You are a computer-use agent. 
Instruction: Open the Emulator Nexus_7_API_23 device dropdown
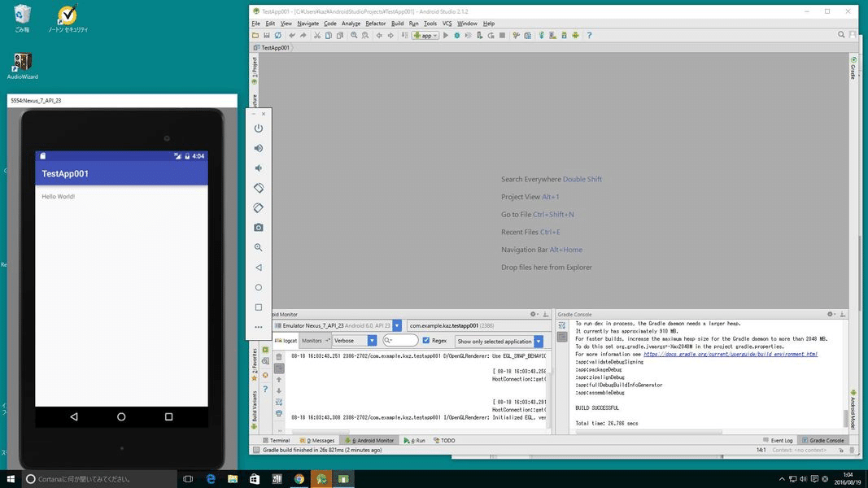click(338, 326)
